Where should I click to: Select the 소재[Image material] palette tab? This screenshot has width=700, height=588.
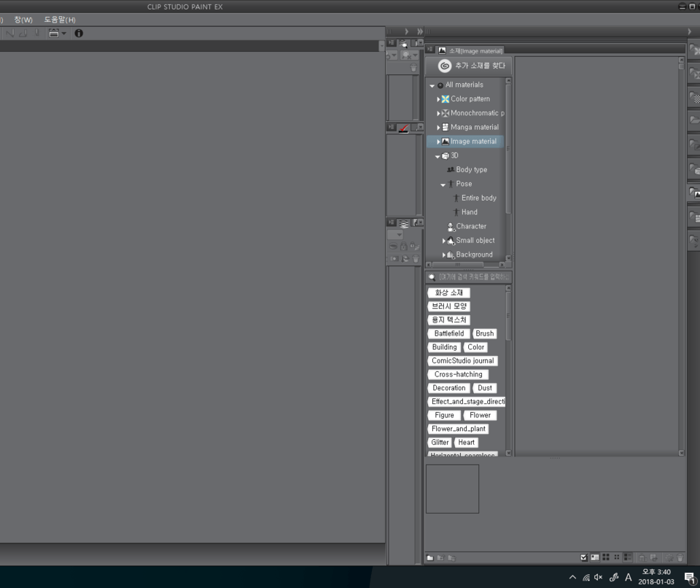tap(470, 50)
